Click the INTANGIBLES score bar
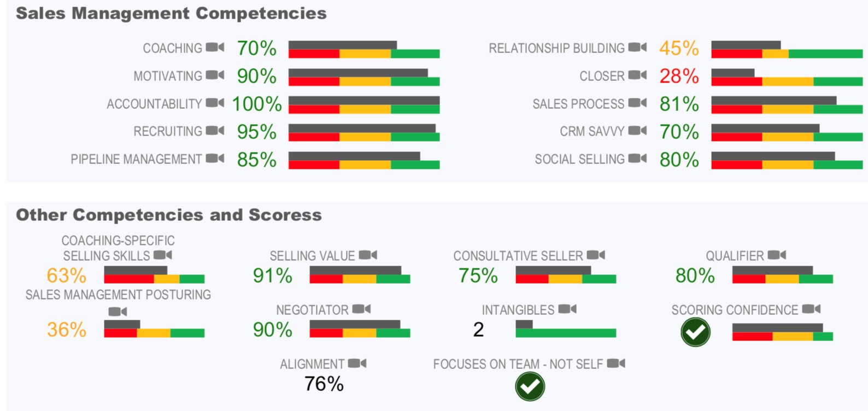The height and width of the screenshot is (411, 868). click(566, 328)
